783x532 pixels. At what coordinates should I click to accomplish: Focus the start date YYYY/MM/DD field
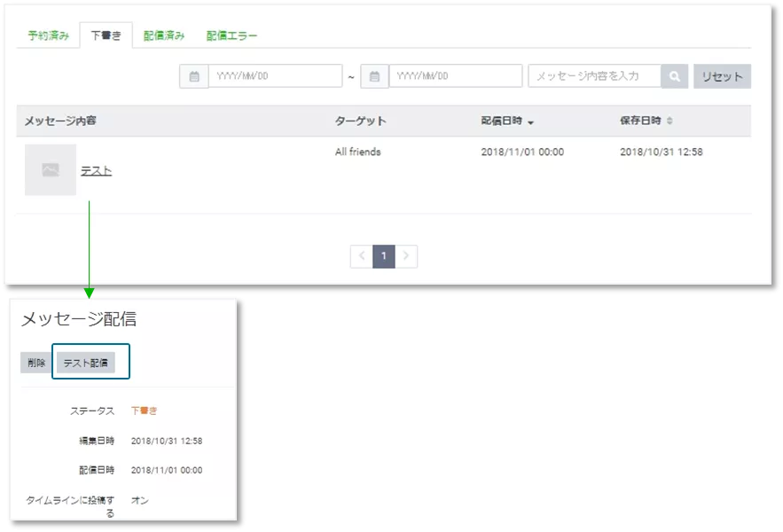pyautogui.click(x=275, y=76)
